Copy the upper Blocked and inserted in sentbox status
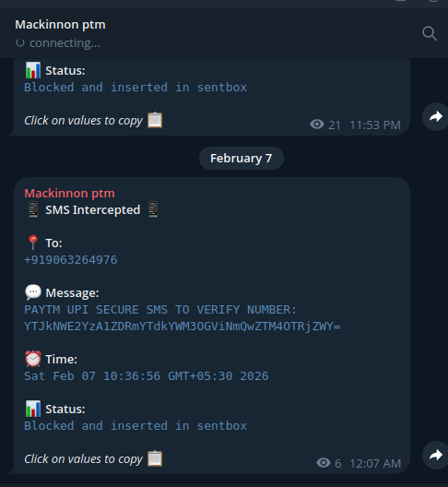The width and height of the screenshot is (448, 487). 136,87
